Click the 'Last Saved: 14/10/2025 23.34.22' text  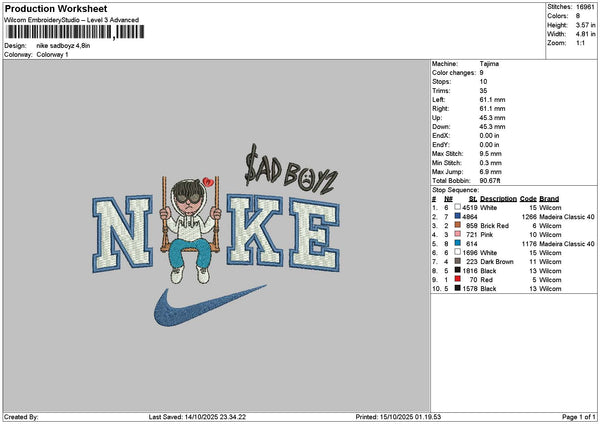click(x=197, y=417)
